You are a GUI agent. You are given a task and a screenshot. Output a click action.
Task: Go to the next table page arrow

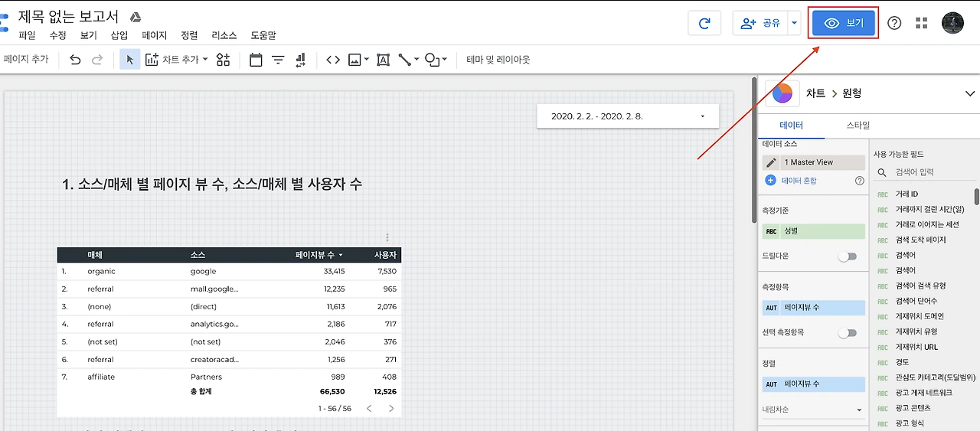(x=391, y=408)
